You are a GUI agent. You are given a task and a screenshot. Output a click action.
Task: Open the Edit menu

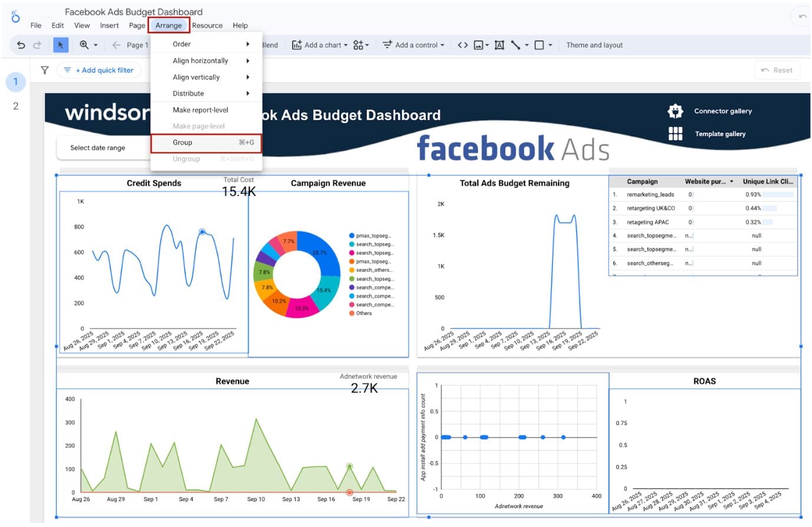58,25
